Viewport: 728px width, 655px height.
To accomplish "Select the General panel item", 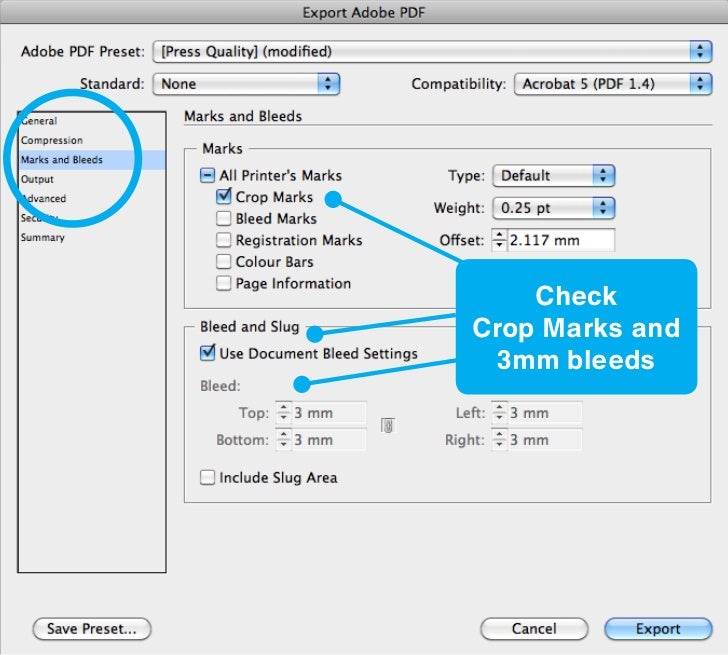I will tap(92, 121).
